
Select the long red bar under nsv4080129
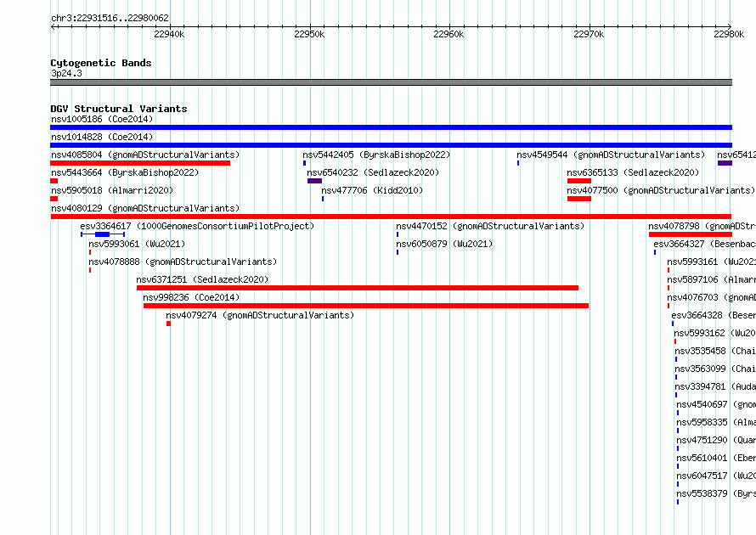pyautogui.click(x=391, y=217)
